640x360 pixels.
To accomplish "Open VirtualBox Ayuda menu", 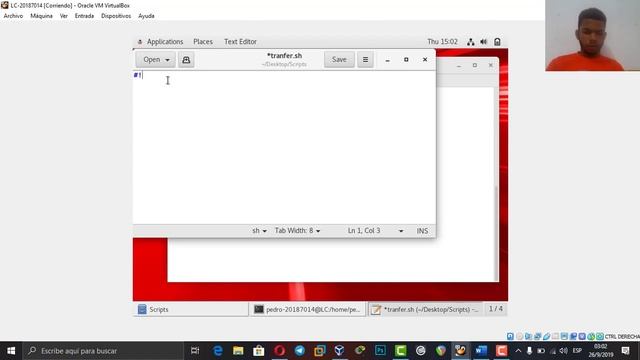I will click(146, 16).
